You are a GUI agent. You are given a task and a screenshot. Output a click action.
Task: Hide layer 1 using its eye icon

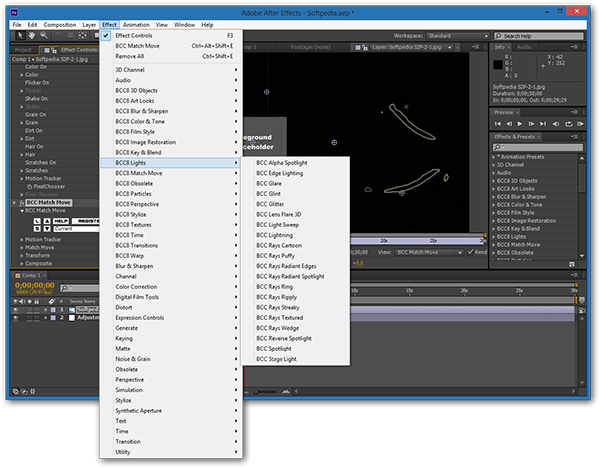[16, 309]
